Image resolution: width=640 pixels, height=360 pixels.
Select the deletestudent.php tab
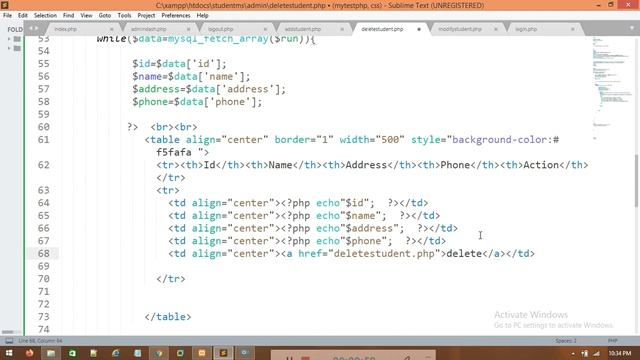coord(382,29)
